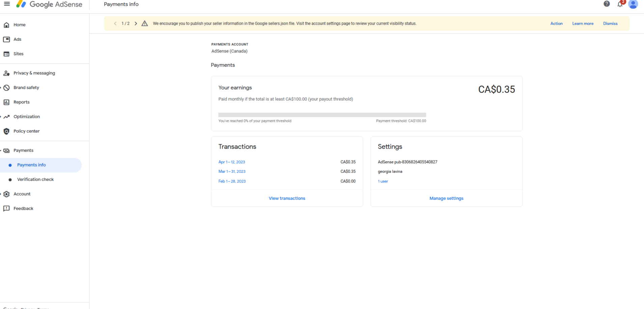This screenshot has width=644, height=309.
Task: Click the Payments money icon
Action: tap(6, 151)
